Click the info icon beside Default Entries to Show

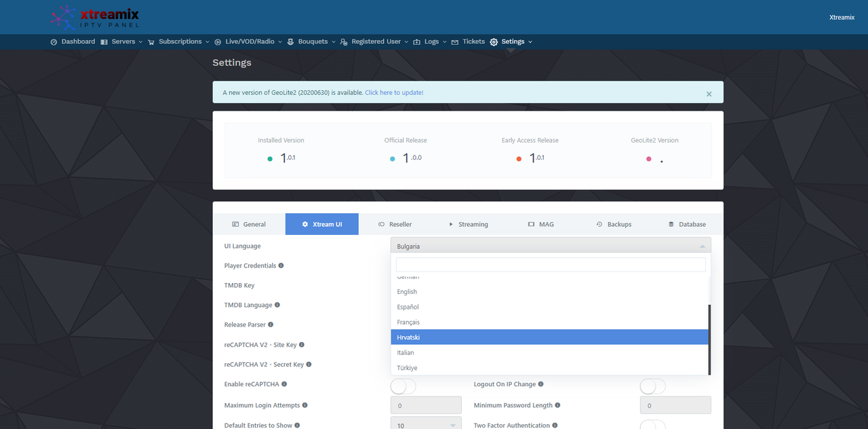click(297, 426)
